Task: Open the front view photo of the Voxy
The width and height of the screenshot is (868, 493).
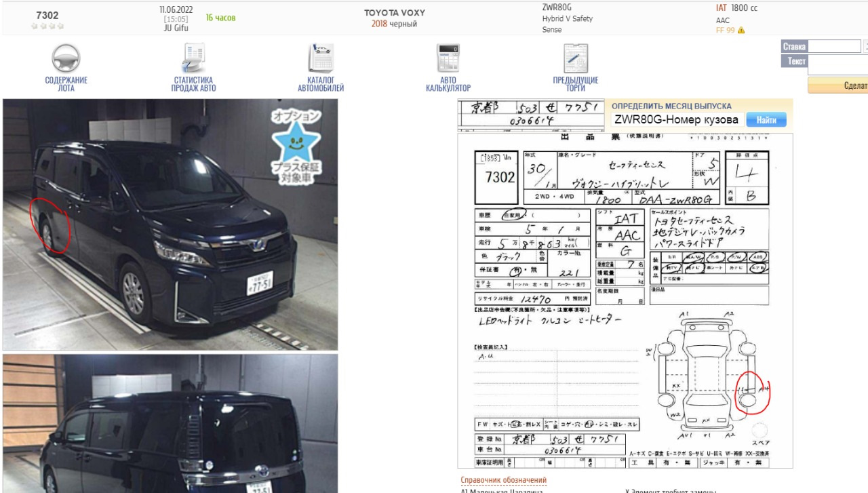Action: coord(170,224)
